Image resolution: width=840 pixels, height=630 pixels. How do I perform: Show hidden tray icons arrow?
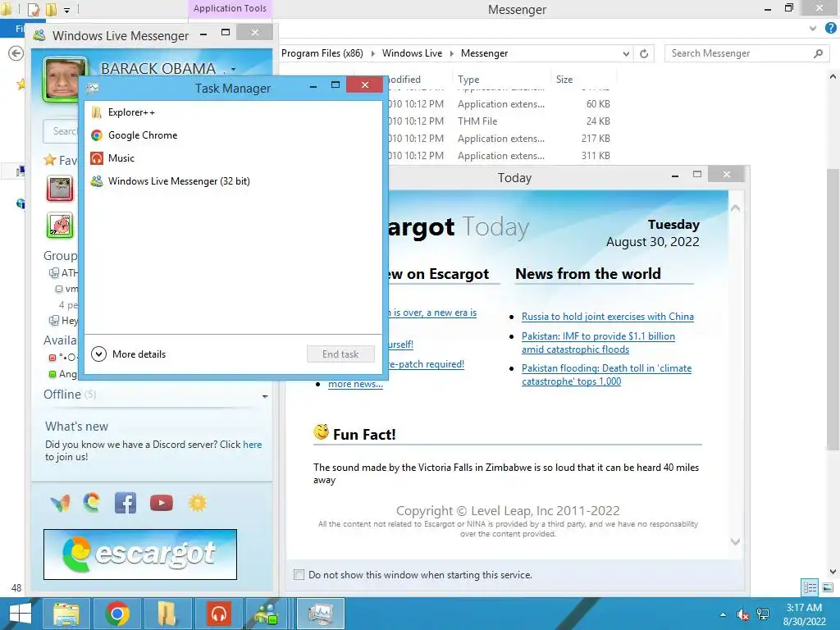pos(724,614)
